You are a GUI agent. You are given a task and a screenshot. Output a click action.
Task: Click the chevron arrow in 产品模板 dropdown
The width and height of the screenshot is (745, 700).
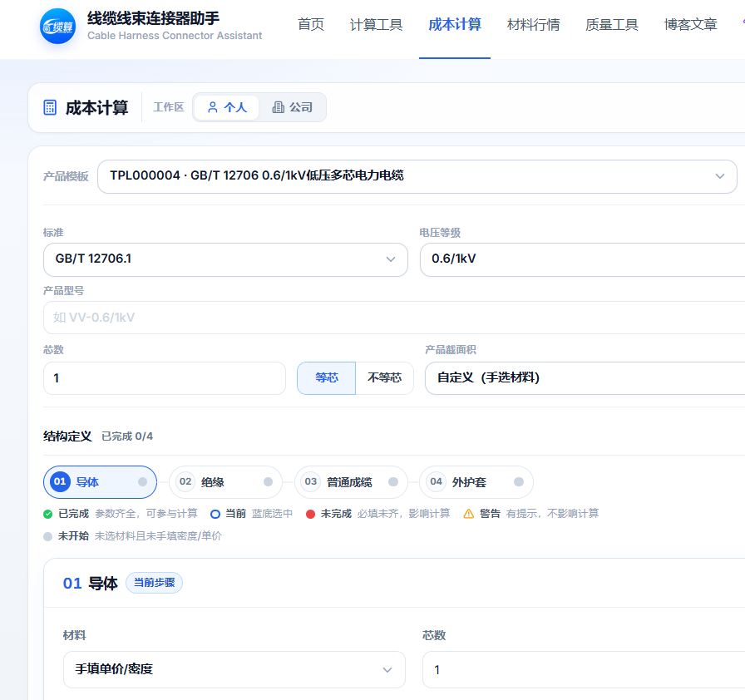pyautogui.click(x=720, y=176)
